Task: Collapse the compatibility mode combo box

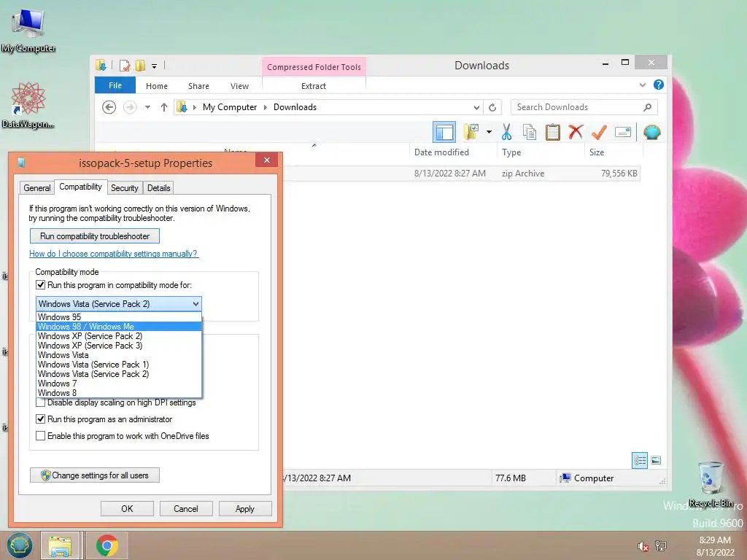Action: click(196, 304)
